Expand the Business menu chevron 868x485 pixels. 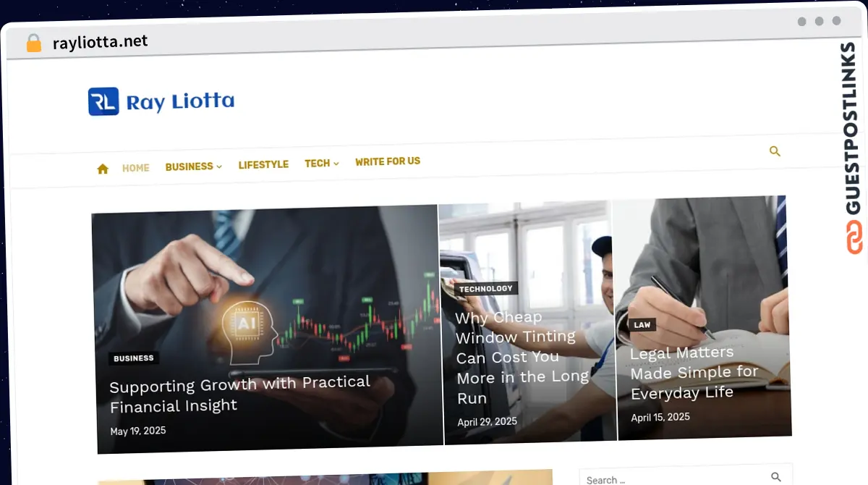[x=219, y=166]
